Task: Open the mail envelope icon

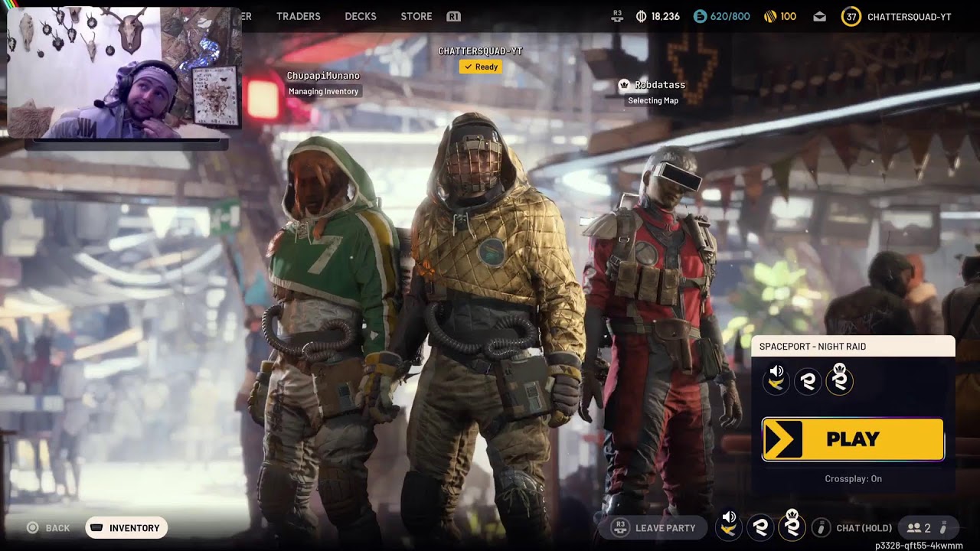Action: (x=820, y=17)
